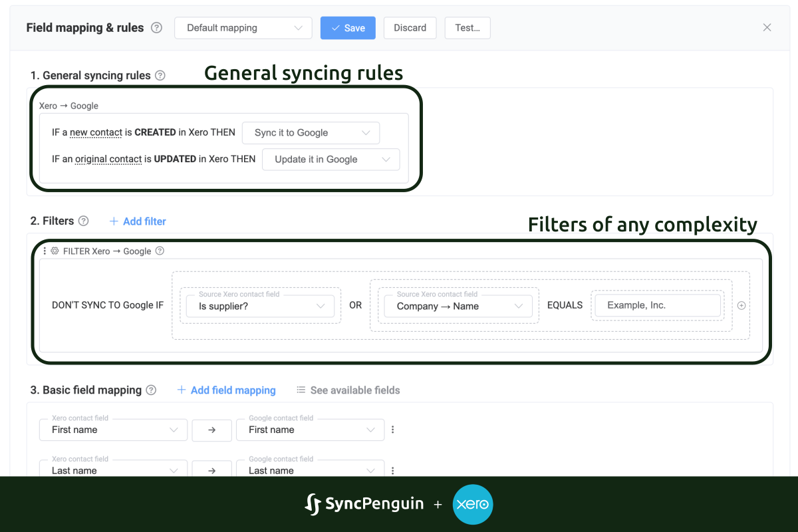Screen dimensions: 798x532
Task: Click help icon next to Field mapping & rules
Action: point(156,28)
